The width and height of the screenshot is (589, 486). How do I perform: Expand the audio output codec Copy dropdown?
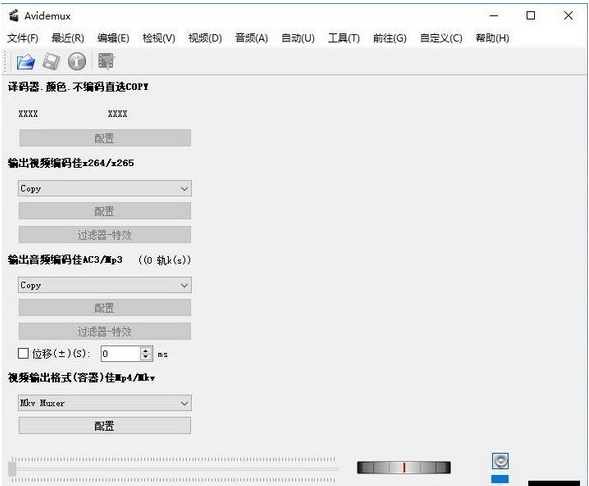click(x=105, y=285)
